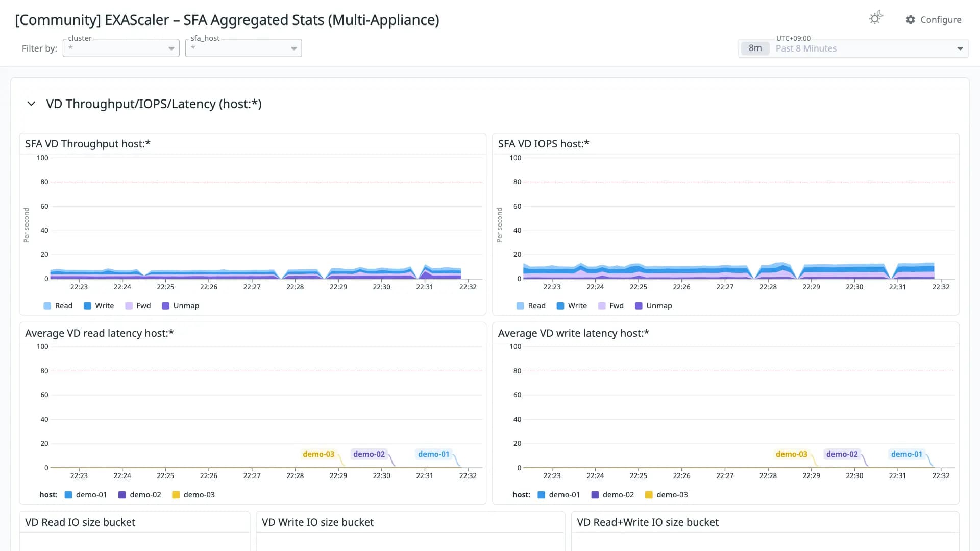
Task: Click the 8m time range badge
Action: point(755,48)
